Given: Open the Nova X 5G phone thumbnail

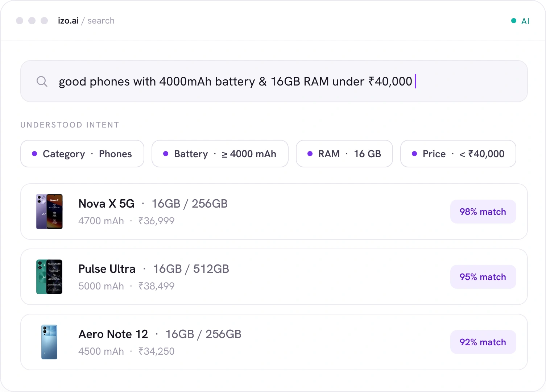Looking at the screenshot, I should (x=49, y=212).
